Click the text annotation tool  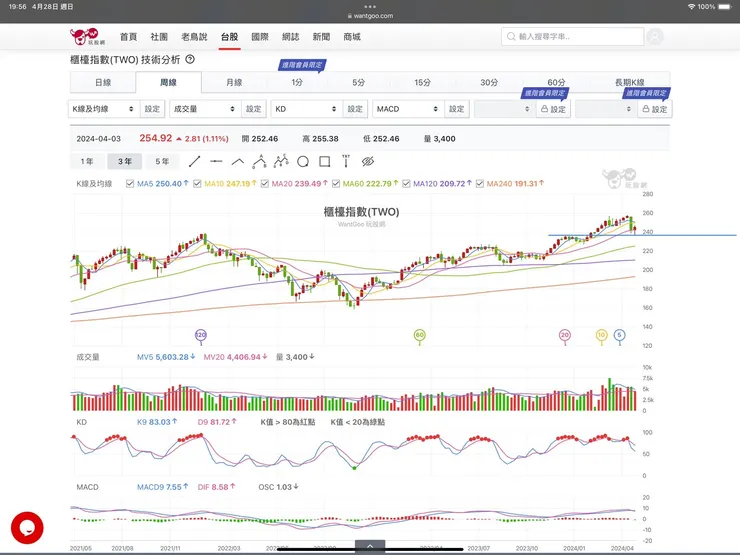click(x=345, y=161)
